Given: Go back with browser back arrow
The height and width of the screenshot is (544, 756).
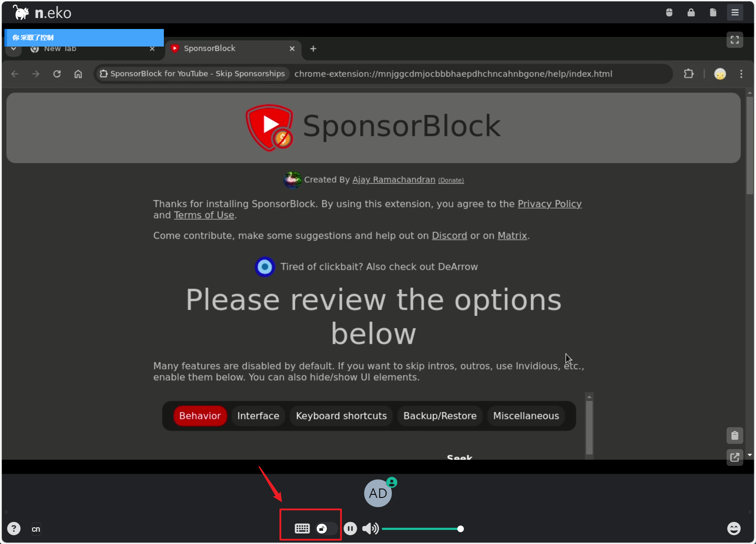Looking at the screenshot, I should 15,74.
